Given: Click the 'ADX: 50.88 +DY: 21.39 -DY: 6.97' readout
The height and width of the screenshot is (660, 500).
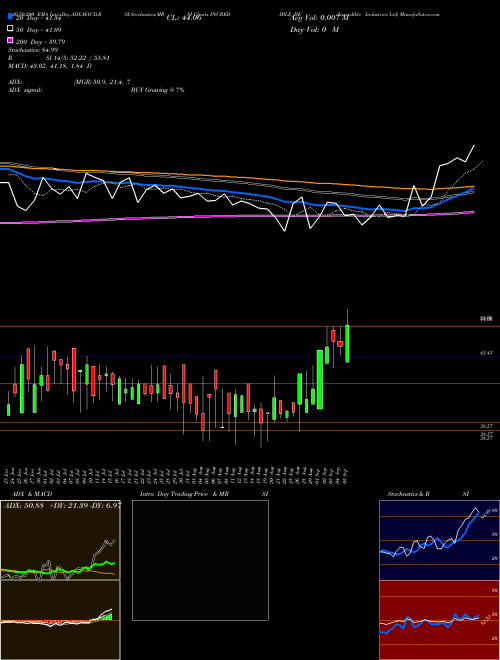Looking at the screenshot, I should point(62,505).
